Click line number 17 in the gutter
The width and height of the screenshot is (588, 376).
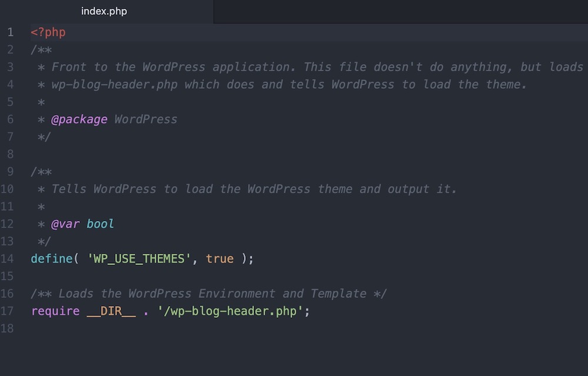tap(7, 311)
